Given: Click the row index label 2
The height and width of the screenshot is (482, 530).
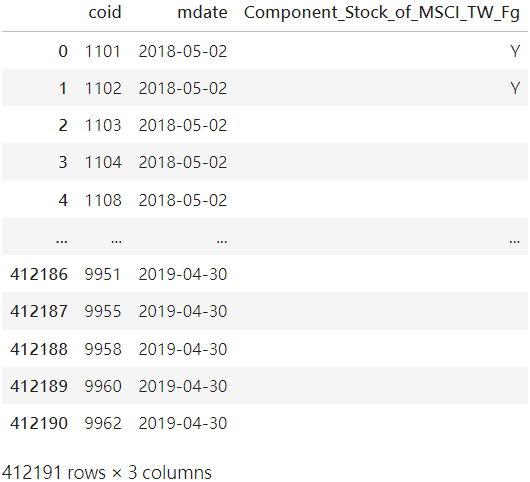Looking at the screenshot, I should click(63, 125).
